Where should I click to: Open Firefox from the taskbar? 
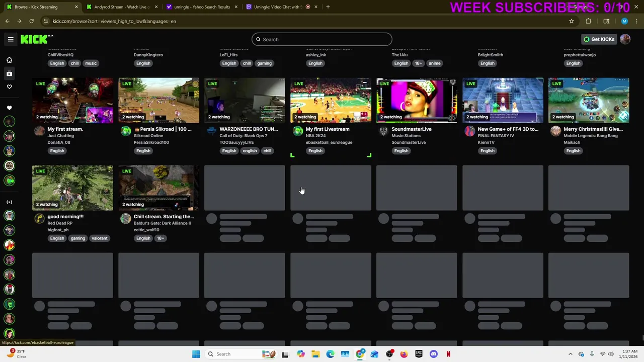click(404, 354)
